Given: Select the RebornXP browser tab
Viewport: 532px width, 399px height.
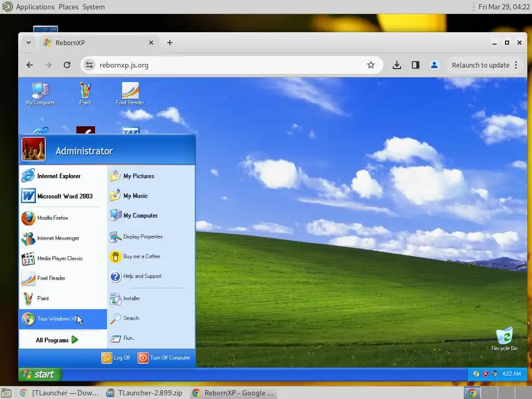Looking at the screenshot, I should 98,43.
